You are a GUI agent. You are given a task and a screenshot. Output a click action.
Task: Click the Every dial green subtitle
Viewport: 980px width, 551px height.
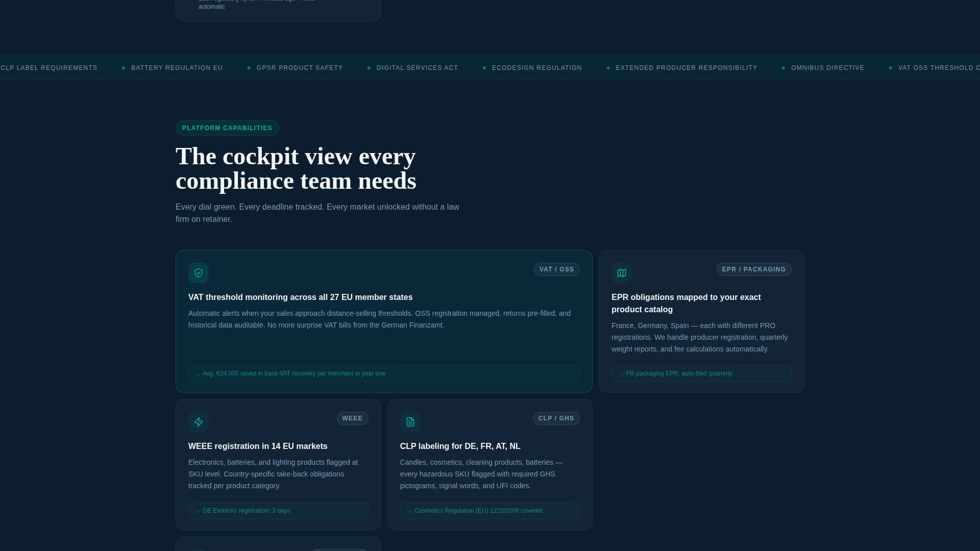click(317, 213)
